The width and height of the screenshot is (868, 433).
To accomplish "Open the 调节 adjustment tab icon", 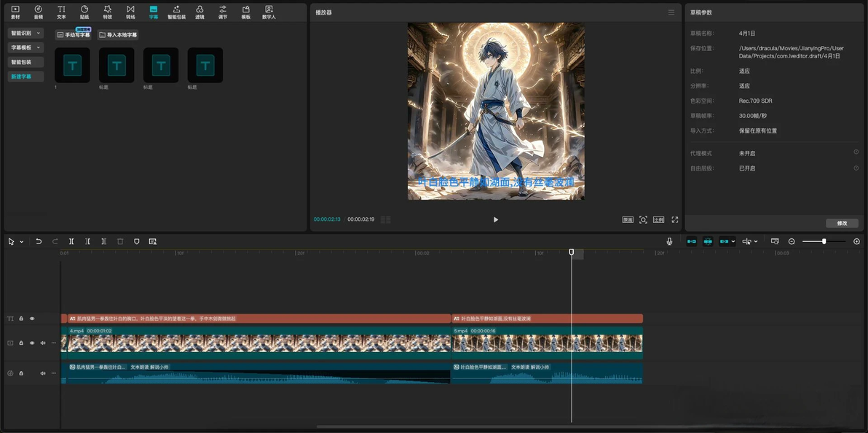I will (223, 12).
